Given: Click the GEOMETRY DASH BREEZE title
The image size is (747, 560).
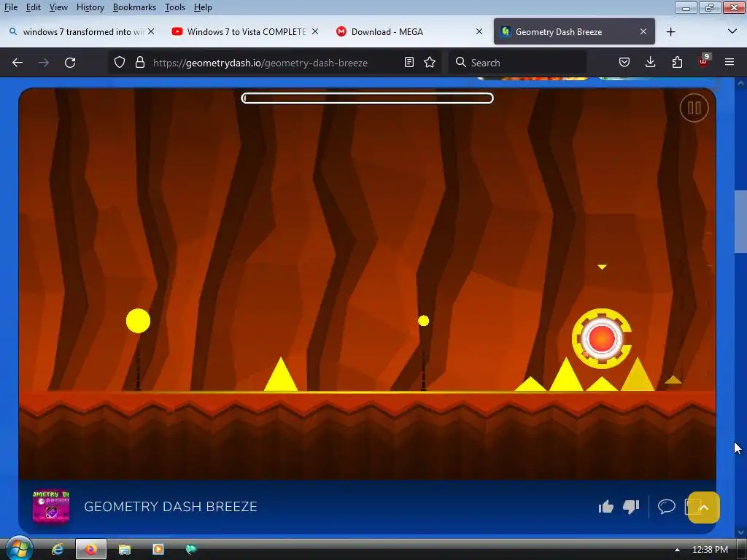Looking at the screenshot, I should pyautogui.click(x=171, y=507).
